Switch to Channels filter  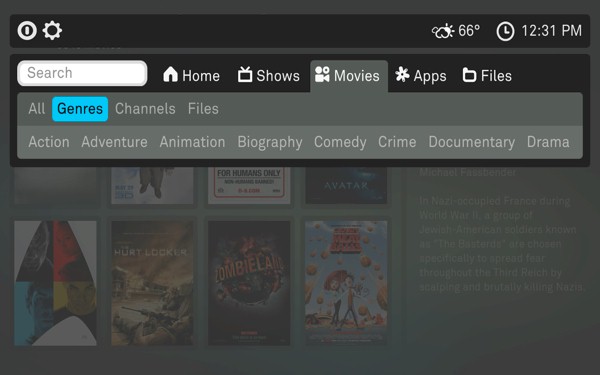coord(145,109)
